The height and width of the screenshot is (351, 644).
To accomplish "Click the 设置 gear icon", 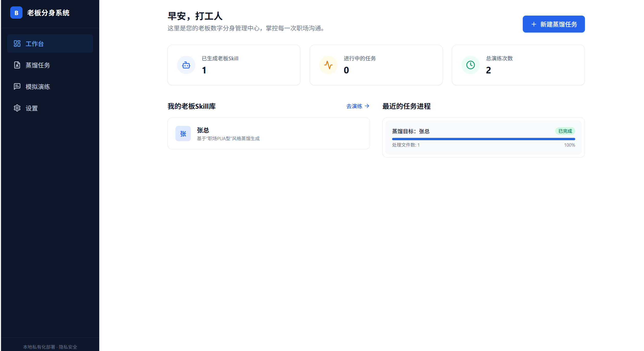I will (17, 108).
